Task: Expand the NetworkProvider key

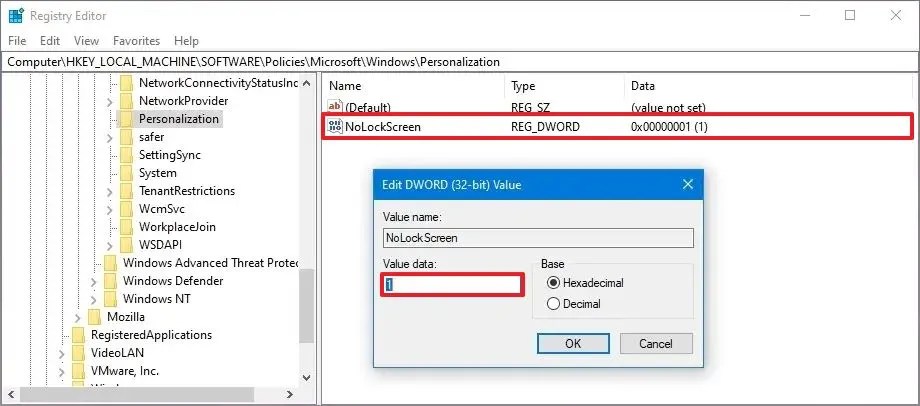Action: pyautogui.click(x=110, y=102)
